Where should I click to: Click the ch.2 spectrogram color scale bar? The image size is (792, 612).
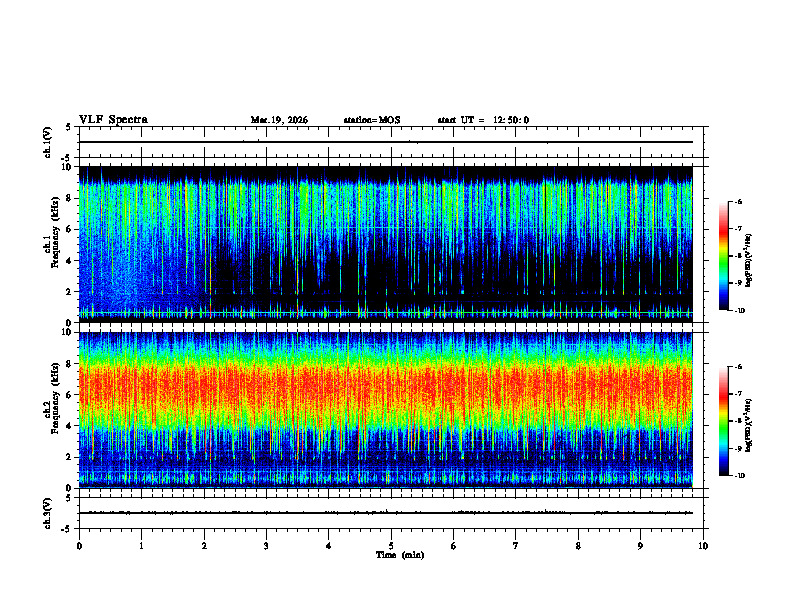coord(723,421)
